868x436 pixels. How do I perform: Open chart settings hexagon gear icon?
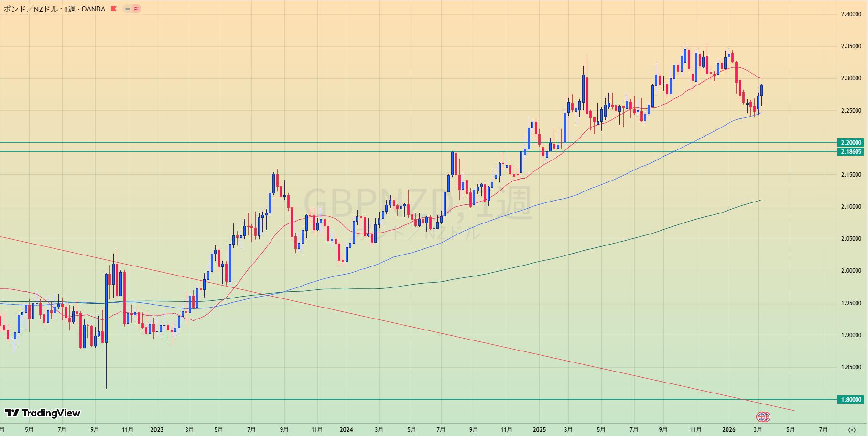point(852,430)
